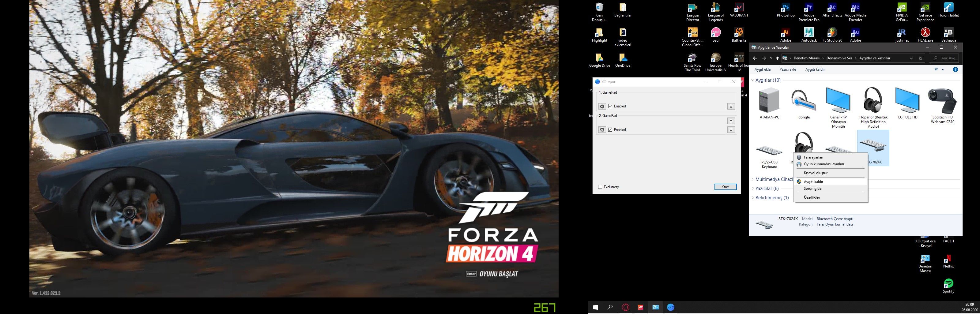Viewport: 980px width, 314px height.
Task: Select the GeForce Experience desktop shortcut
Action: [x=925, y=12]
